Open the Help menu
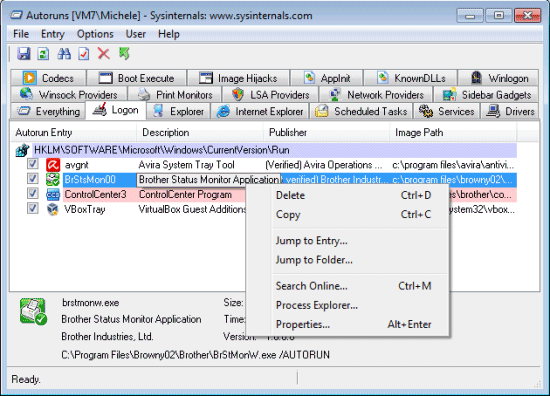550x396 pixels. pos(169,34)
